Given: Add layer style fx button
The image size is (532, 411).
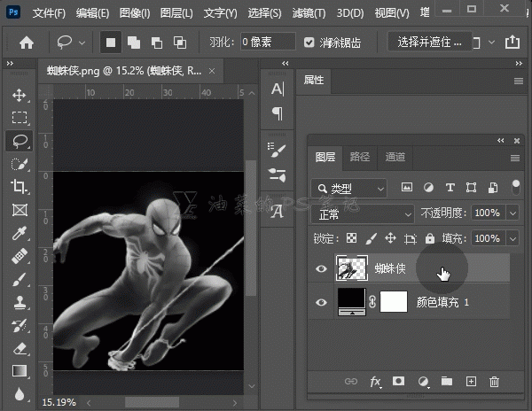Looking at the screenshot, I should coord(375,382).
